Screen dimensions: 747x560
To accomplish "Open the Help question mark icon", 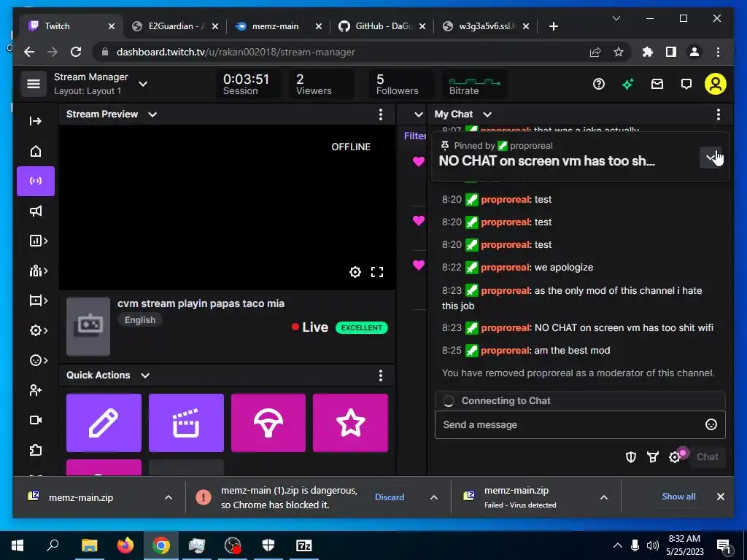I will pyautogui.click(x=599, y=85).
